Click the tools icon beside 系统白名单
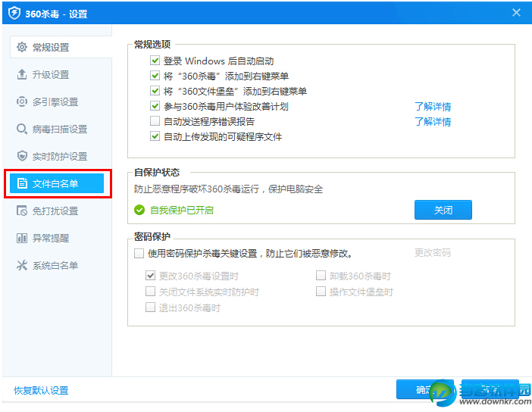 pos(22,265)
